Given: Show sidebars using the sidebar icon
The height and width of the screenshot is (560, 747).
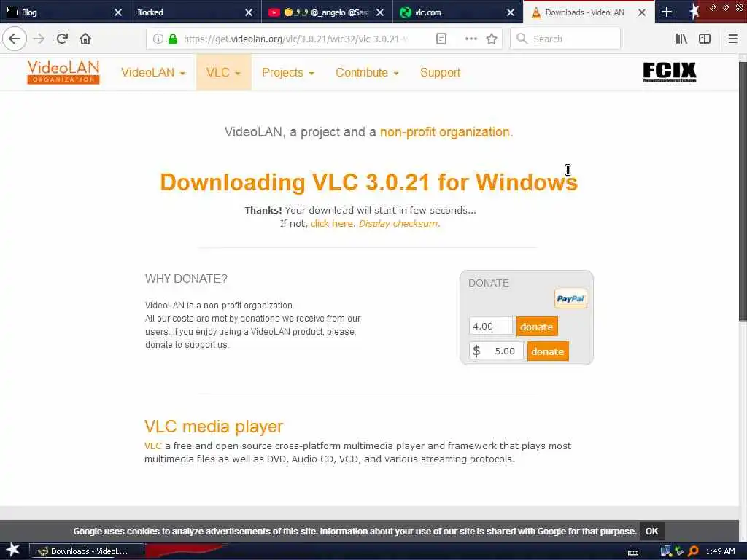Looking at the screenshot, I should 705,39.
